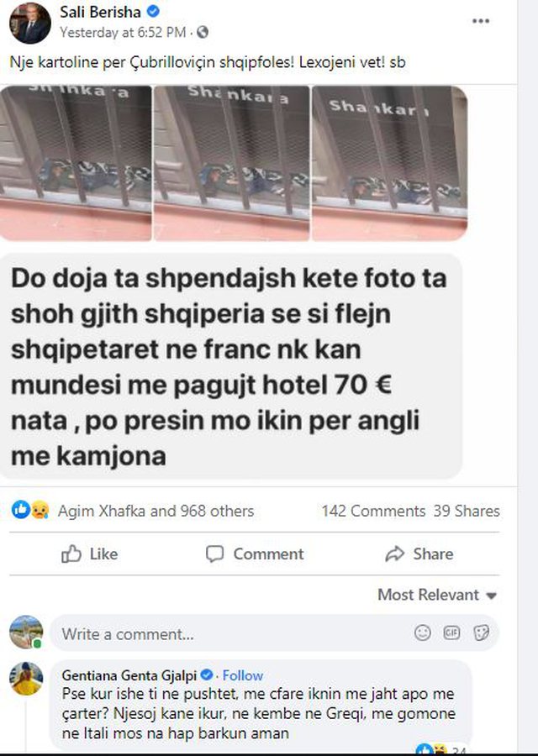
Task: Open the GIF picker in comment box
Action: tap(451, 633)
